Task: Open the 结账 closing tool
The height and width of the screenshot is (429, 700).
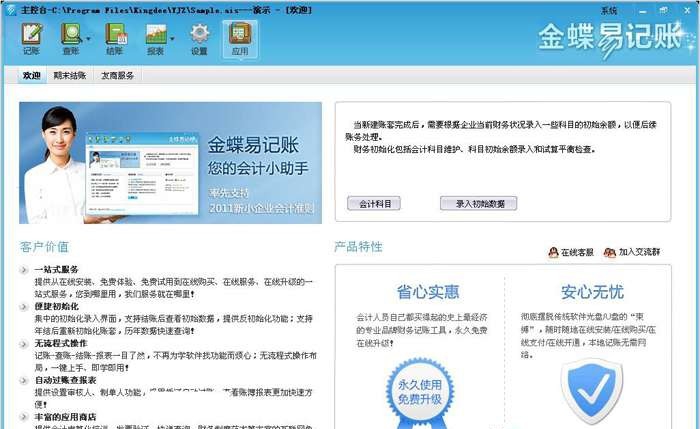Action: 115,39
